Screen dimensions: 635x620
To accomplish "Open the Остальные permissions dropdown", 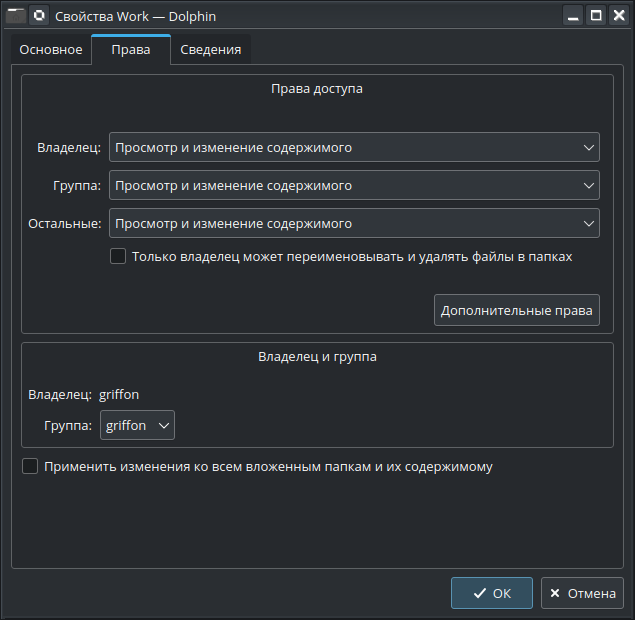I will (354, 223).
